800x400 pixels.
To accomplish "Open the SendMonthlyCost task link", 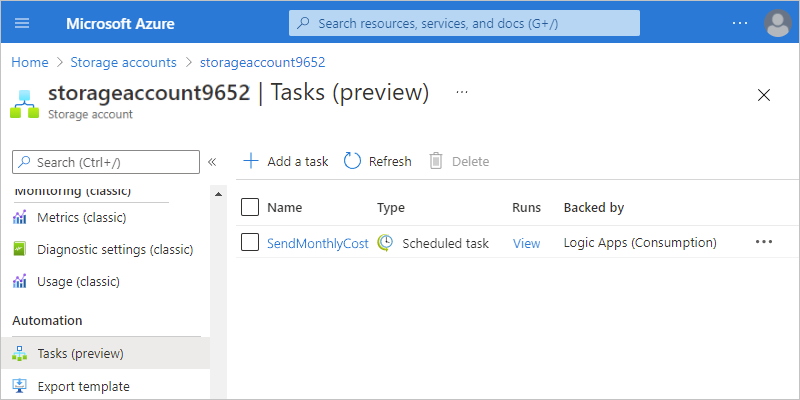I will (317, 244).
